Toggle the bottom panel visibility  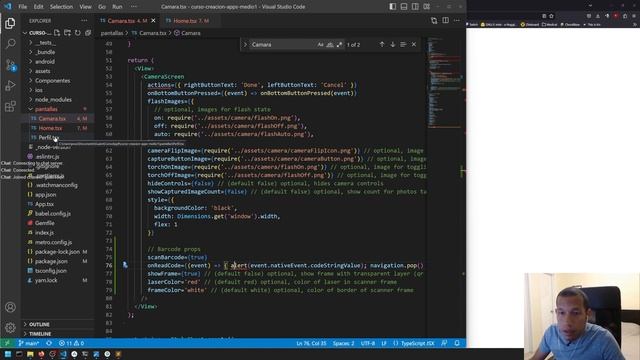tap(404, 7)
